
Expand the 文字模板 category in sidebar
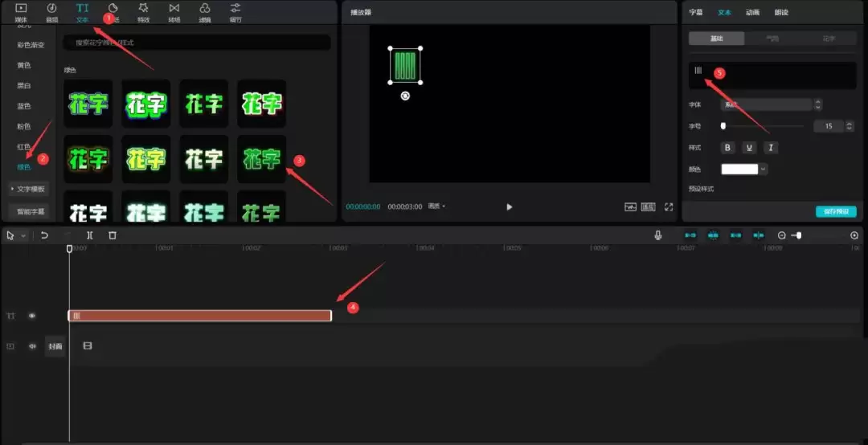point(29,189)
